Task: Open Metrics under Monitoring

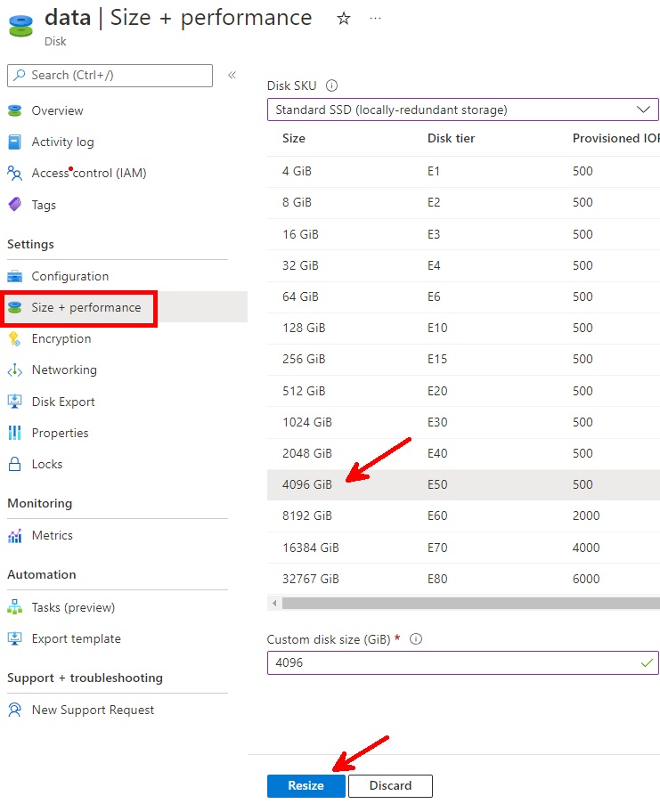Action: [x=53, y=535]
